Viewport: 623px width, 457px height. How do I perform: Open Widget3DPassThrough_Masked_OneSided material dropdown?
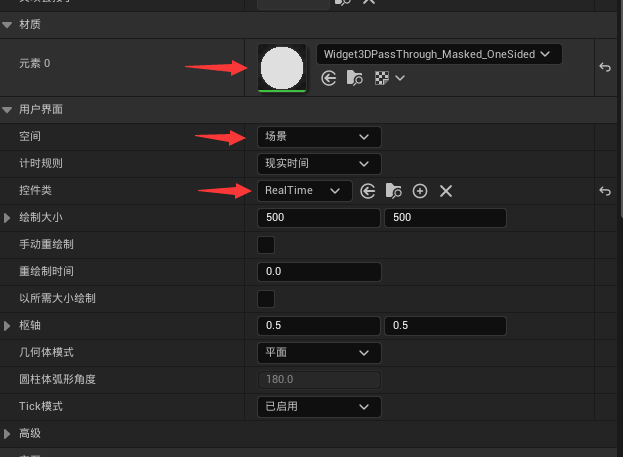pos(439,54)
